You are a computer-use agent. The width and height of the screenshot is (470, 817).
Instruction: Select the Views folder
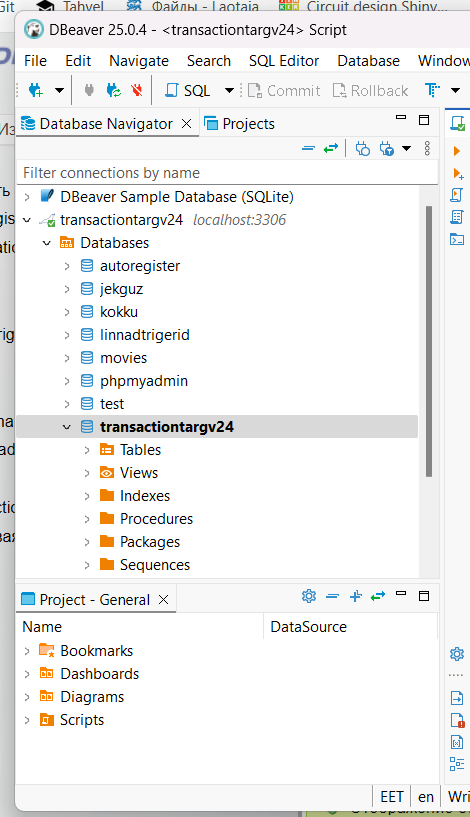[139, 473]
